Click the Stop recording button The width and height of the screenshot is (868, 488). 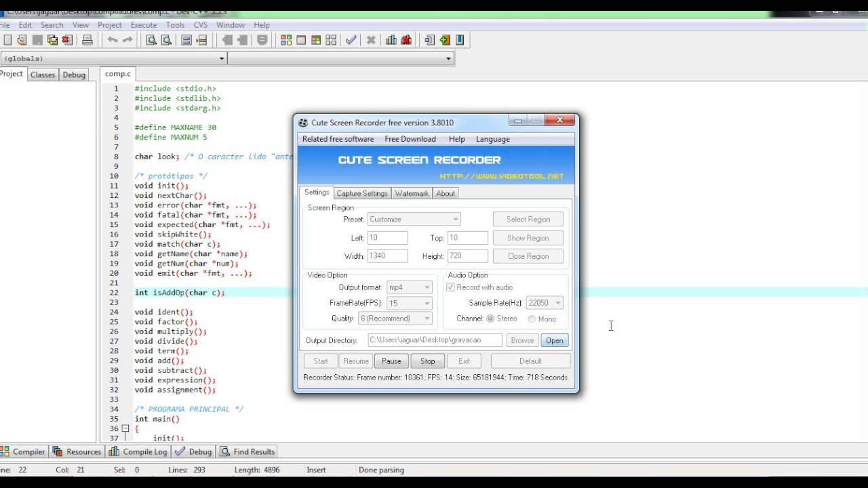(x=428, y=361)
